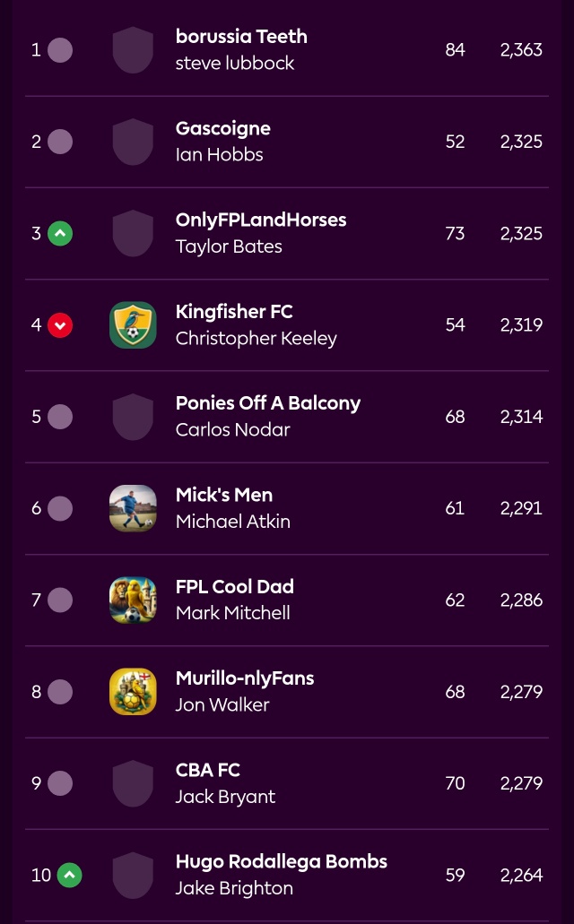The height and width of the screenshot is (924, 574).
Task: Open the borussia Teeth team link
Action: tap(241, 37)
